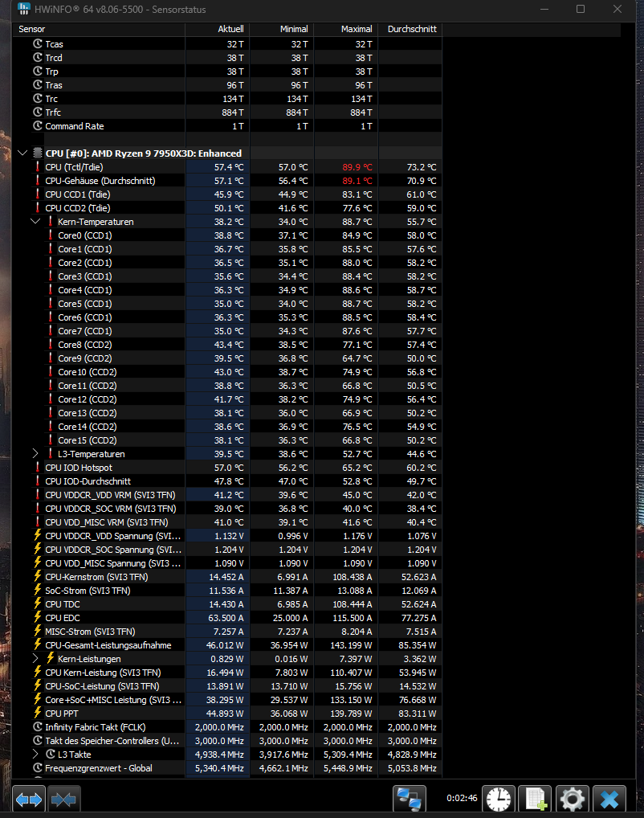Click the Durchschnitt column header

click(410, 29)
